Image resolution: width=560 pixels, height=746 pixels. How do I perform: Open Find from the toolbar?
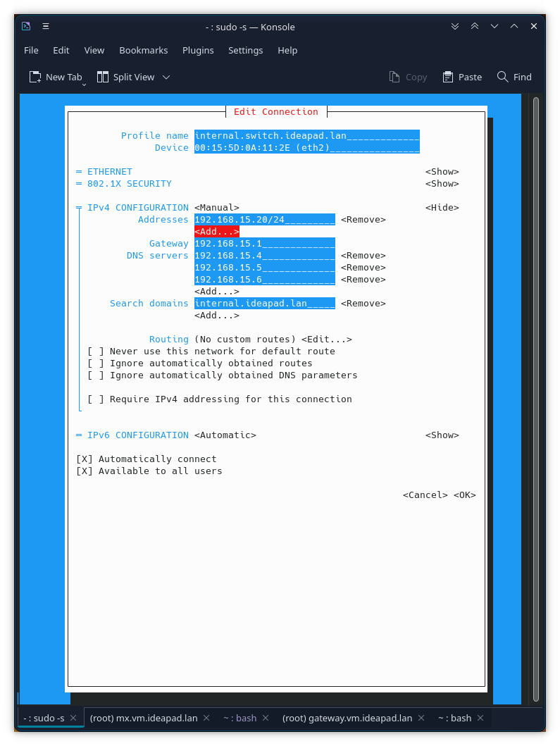pos(514,77)
